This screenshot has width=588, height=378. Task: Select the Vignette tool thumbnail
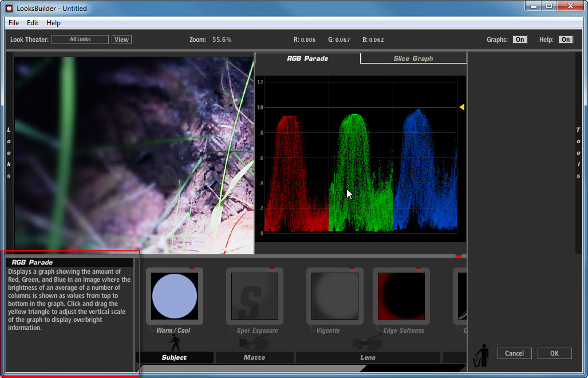click(335, 296)
